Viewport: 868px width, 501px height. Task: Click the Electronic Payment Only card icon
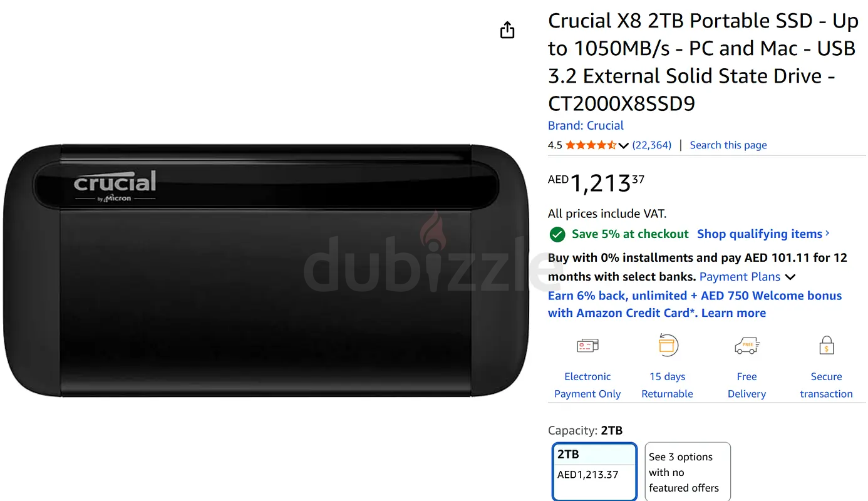tap(587, 346)
